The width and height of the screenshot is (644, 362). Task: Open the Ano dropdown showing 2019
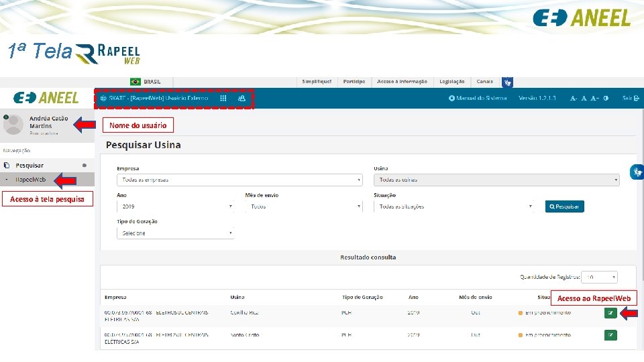click(x=175, y=206)
